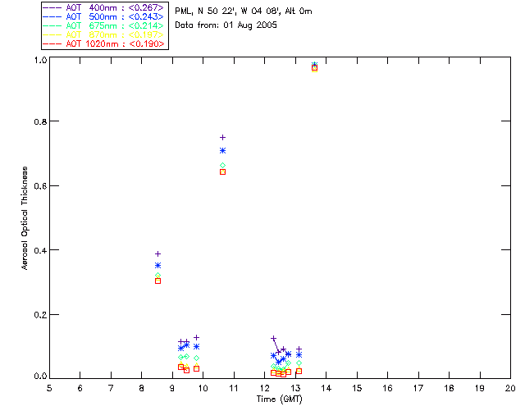Click the x-axis tick label 12

pyautogui.click(x=264, y=388)
